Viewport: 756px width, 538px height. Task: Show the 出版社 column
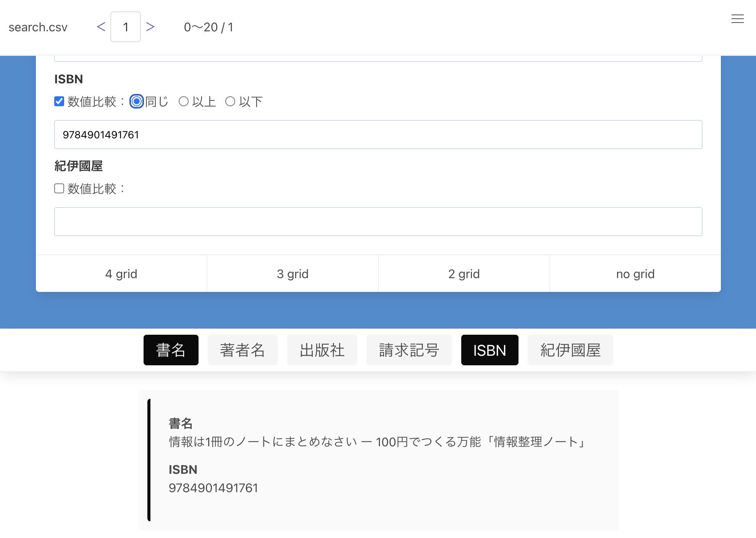(322, 350)
